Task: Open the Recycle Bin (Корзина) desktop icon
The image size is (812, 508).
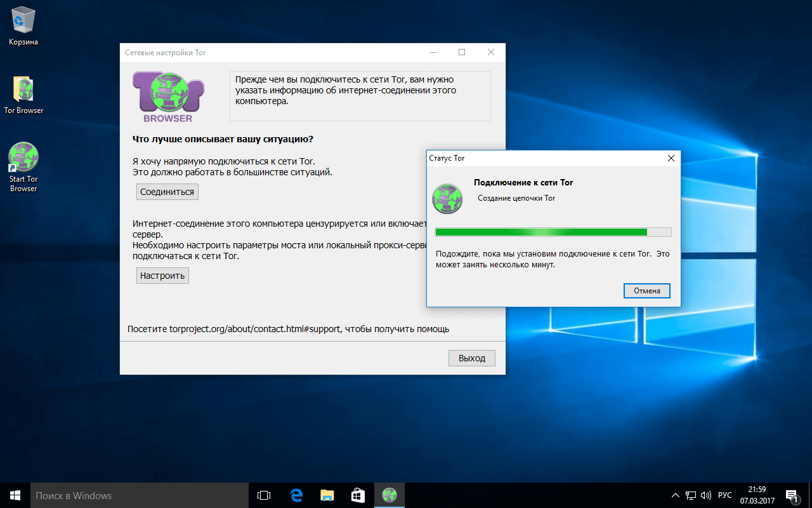Action: coord(23,25)
